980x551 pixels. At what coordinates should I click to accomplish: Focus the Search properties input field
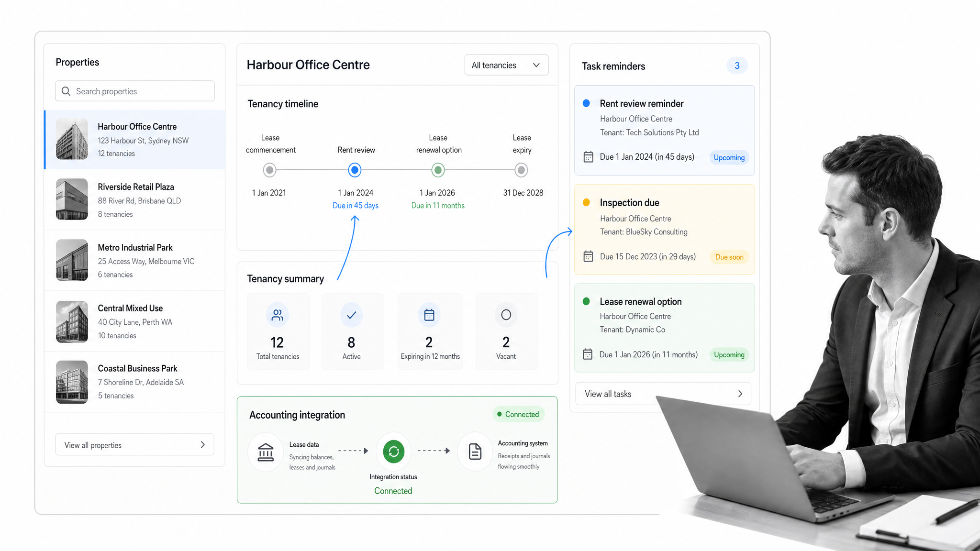coord(135,91)
